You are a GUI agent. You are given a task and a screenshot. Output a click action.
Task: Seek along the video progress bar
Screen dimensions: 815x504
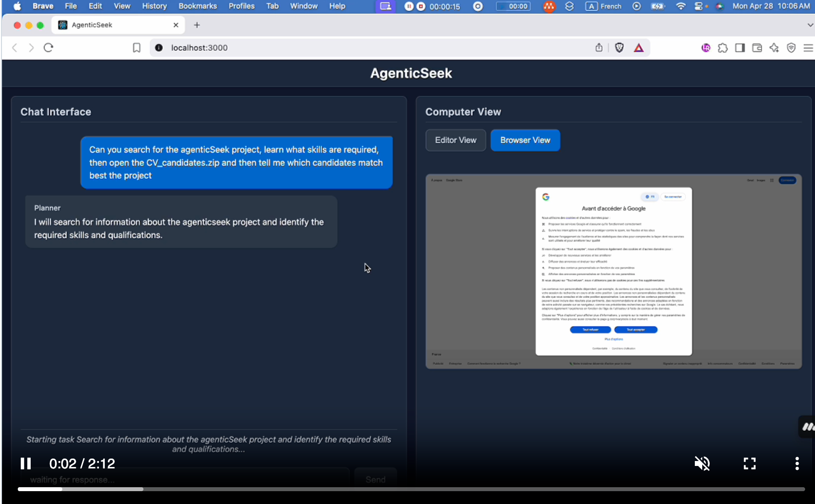tap(411, 489)
